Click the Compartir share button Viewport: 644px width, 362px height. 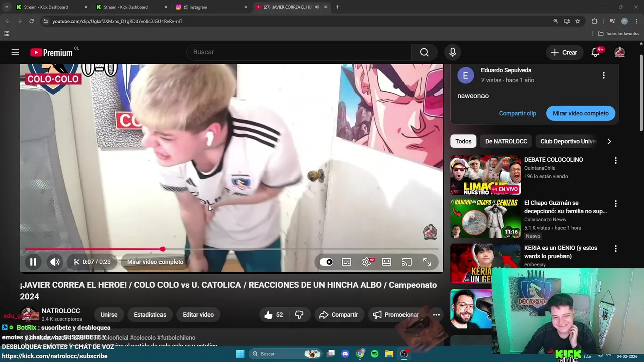[338, 315]
